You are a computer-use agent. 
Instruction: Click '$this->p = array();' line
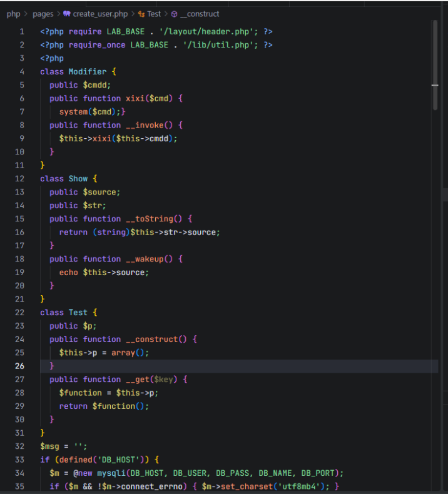point(104,353)
